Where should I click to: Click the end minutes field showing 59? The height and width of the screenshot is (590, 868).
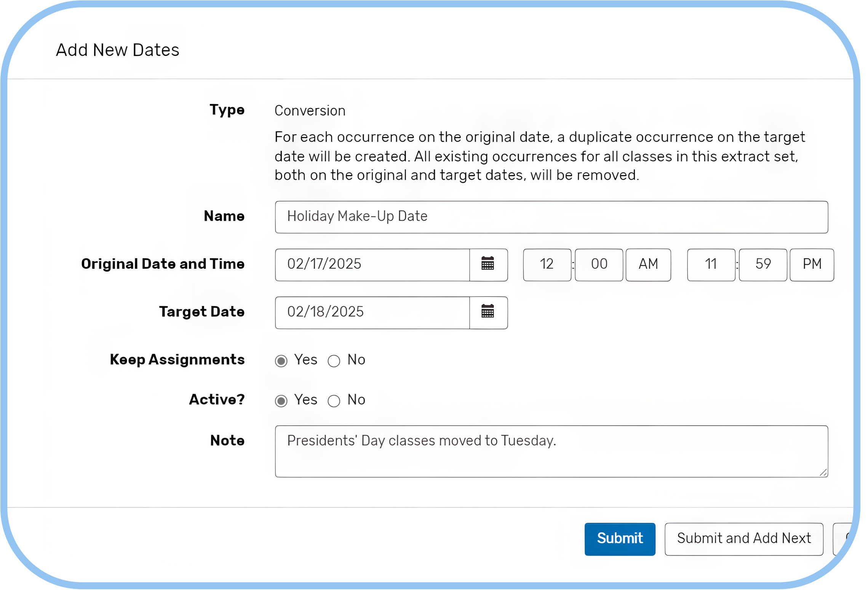point(762,265)
